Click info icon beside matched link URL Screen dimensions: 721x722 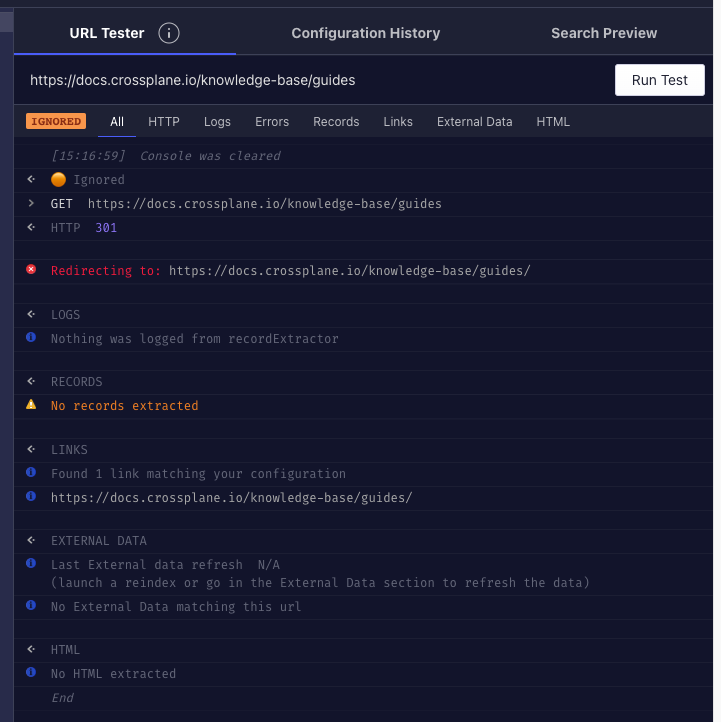point(31,496)
